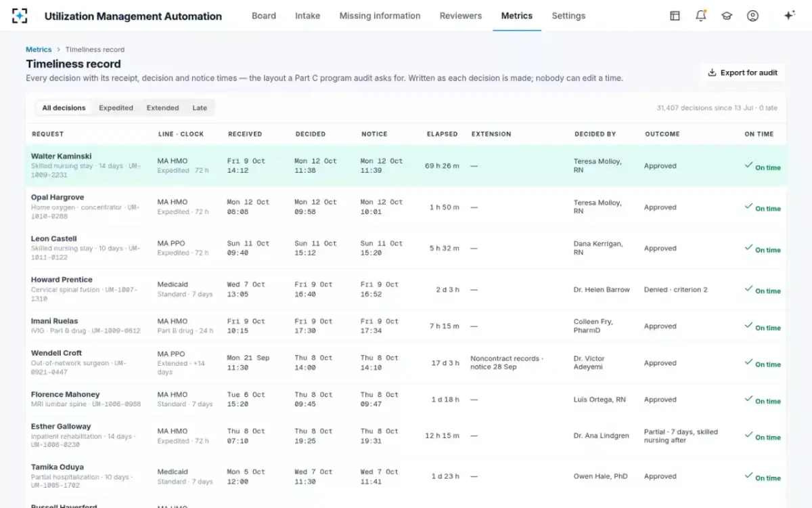Follow the Metrics breadcrumb link
The height and width of the screenshot is (508, 812).
click(39, 49)
